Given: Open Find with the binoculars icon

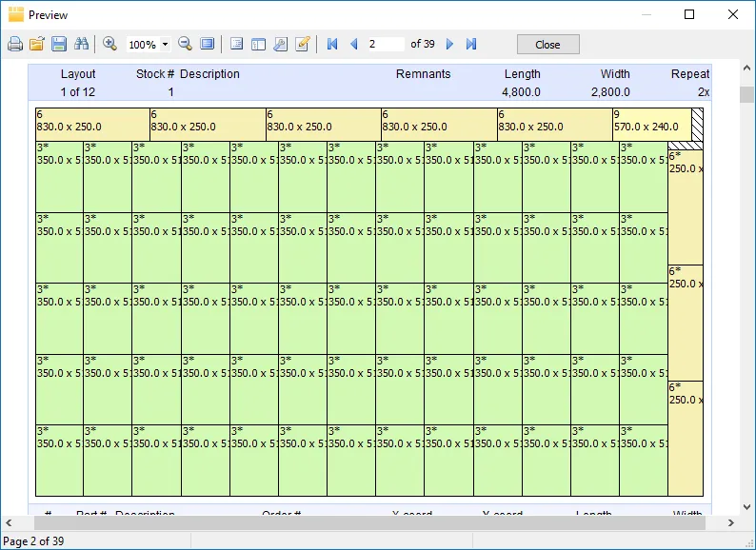Looking at the screenshot, I should point(81,45).
